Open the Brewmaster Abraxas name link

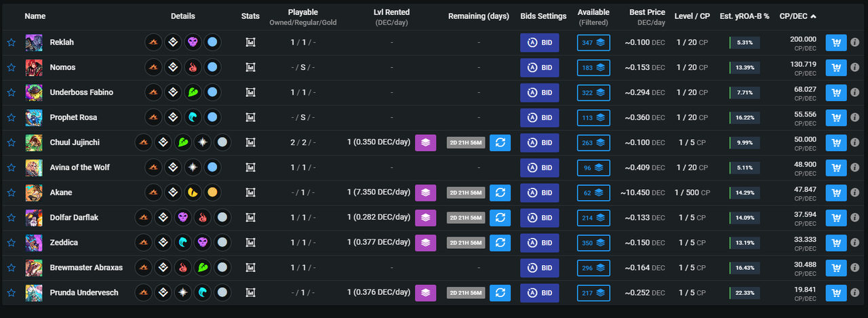86,269
